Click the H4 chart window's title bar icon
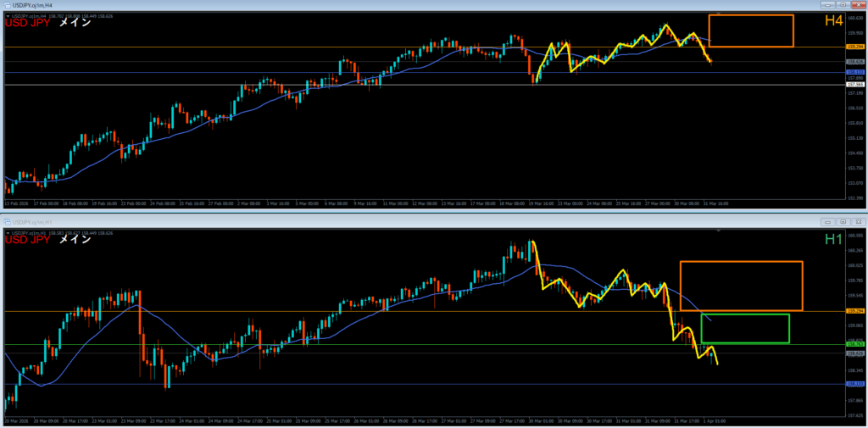The height and width of the screenshot is (428, 868). pos(7,5)
